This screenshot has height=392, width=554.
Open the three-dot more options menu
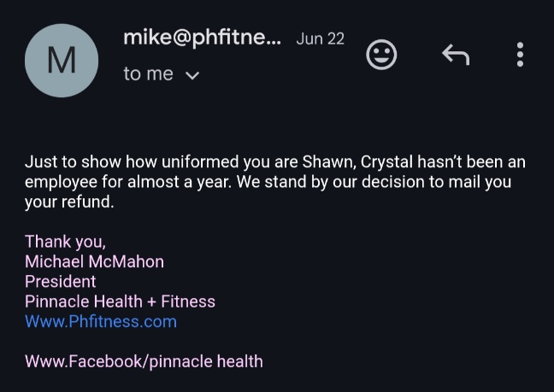(520, 56)
